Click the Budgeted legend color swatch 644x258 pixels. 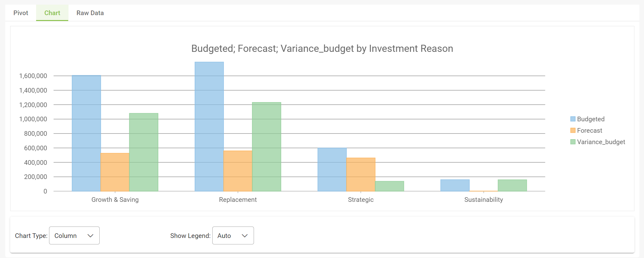click(x=573, y=119)
